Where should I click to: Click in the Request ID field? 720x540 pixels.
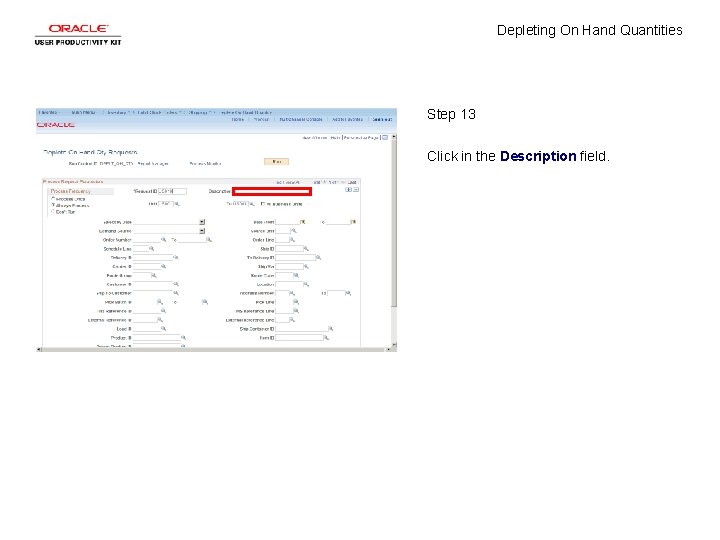pos(172,191)
